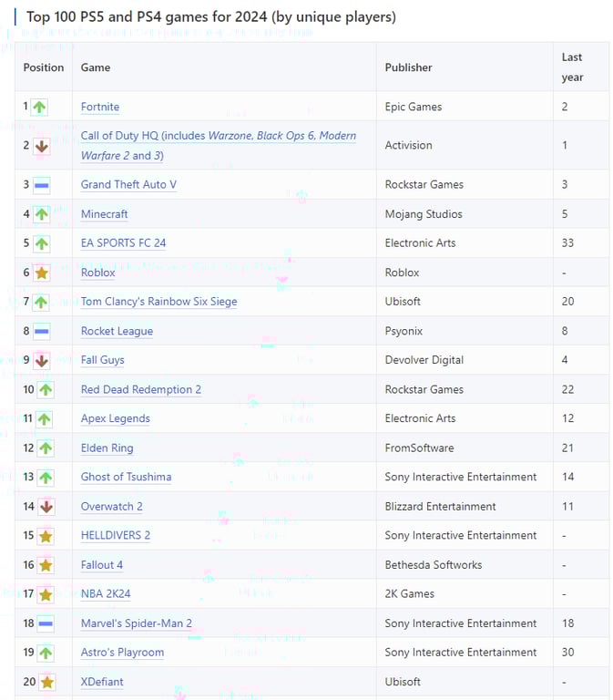
Task: Click the red down arrow for Overwatch 2
Action: (46, 507)
